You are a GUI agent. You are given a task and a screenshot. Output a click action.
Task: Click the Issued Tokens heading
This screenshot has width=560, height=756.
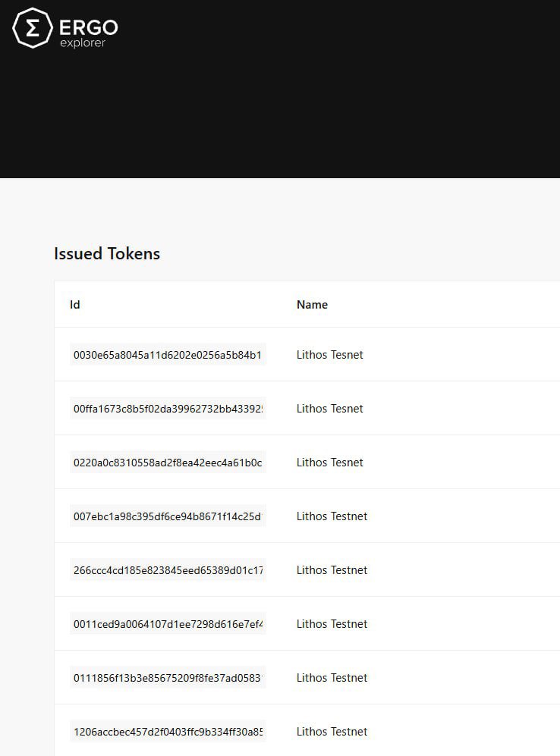(106, 253)
